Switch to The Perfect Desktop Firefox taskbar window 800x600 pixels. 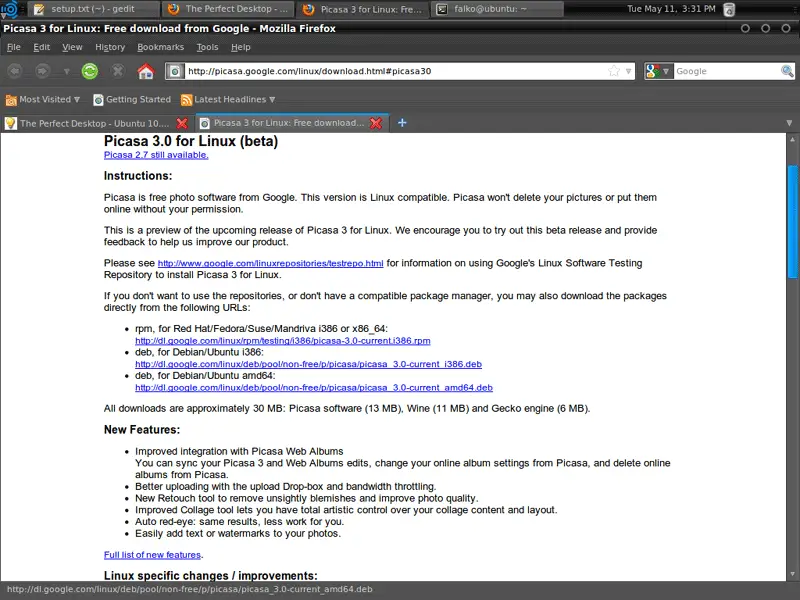tap(229, 9)
